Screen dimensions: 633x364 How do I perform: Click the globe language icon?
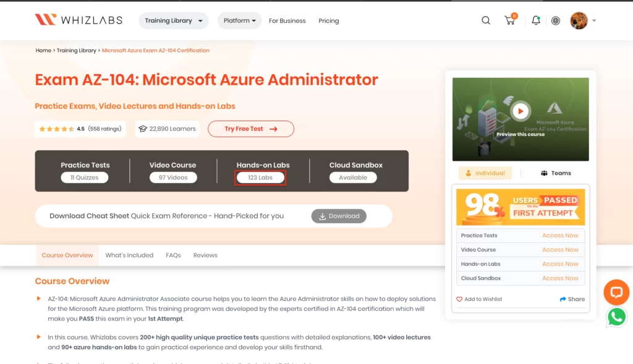(556, 20)
